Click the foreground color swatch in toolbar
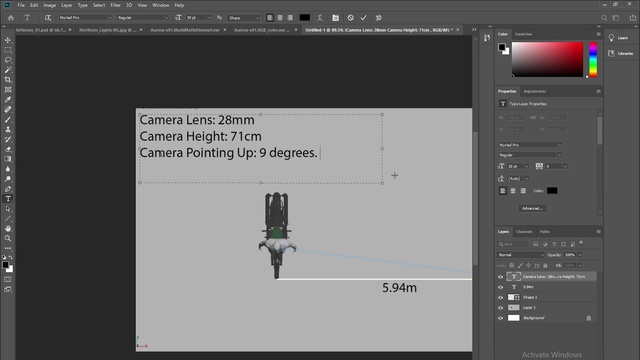 point(6,265)
